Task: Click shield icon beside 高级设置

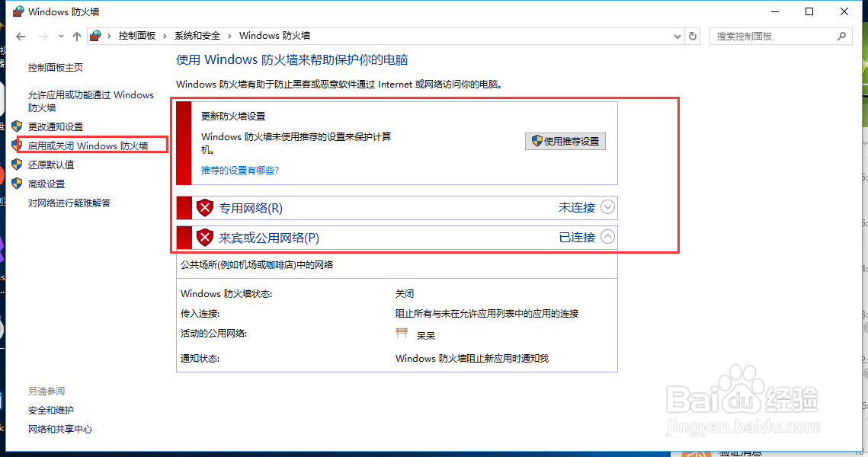Action: pyautogui.click(x=18, y=183)
